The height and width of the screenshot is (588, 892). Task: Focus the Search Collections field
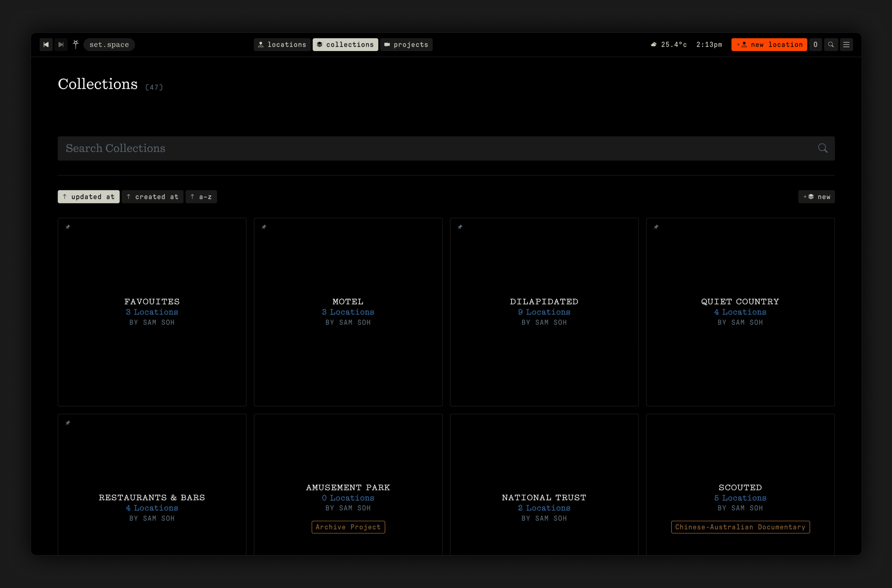(446, 149)
